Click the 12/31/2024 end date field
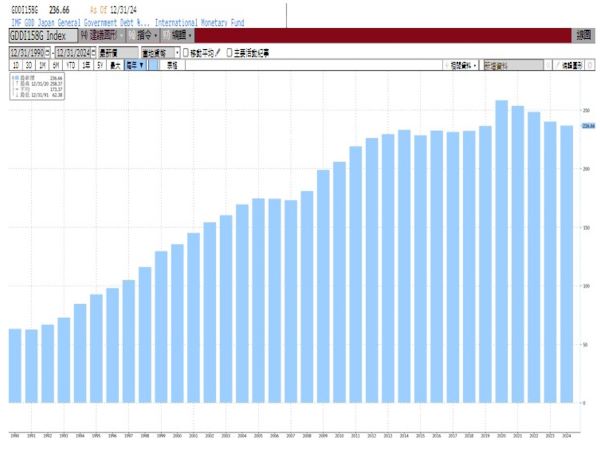The width and height of the screenshot is (600, 450). 73,53
